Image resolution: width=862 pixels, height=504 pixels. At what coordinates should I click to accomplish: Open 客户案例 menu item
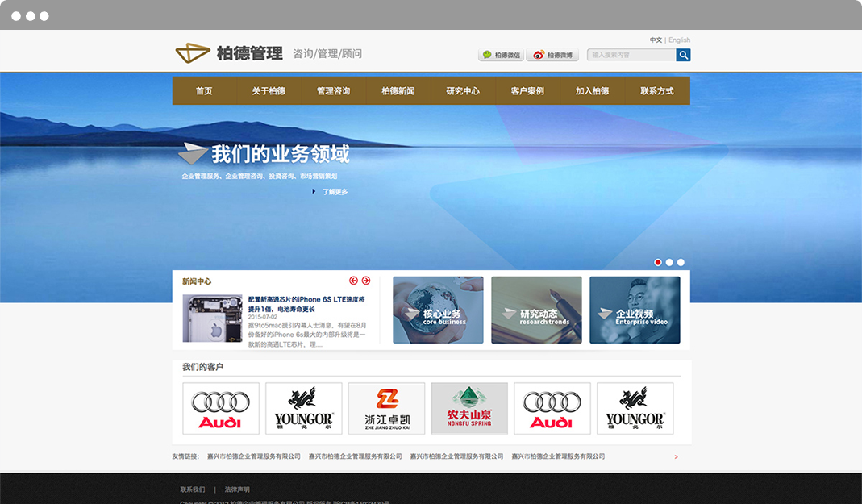[x=527, y=90]
